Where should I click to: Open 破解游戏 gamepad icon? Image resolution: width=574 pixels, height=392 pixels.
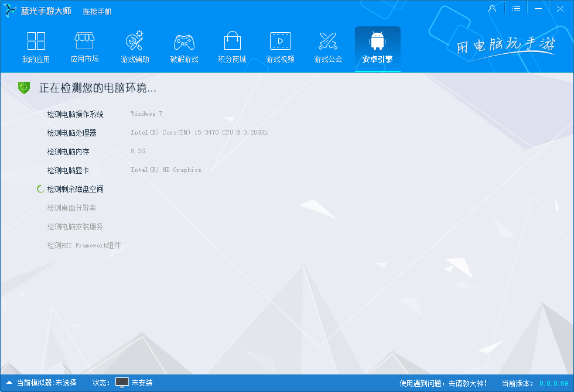[x=184, y=48]
